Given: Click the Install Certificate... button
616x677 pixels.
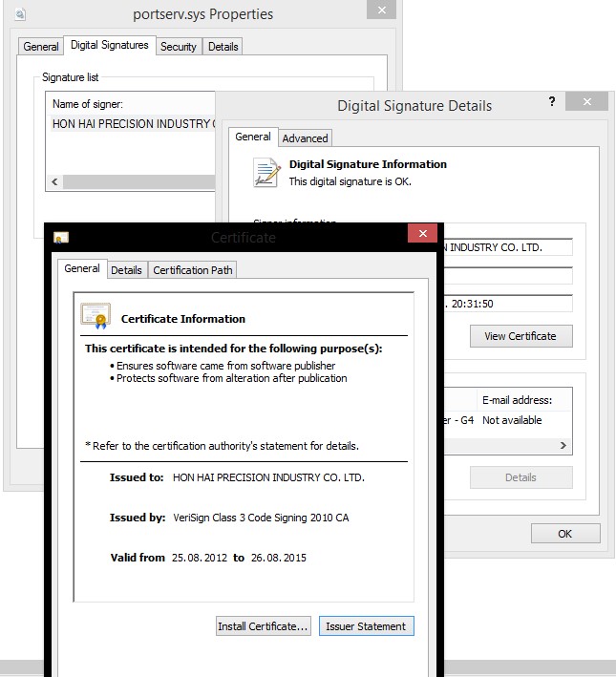Looking at the screenshot, I should click(263, 626).
